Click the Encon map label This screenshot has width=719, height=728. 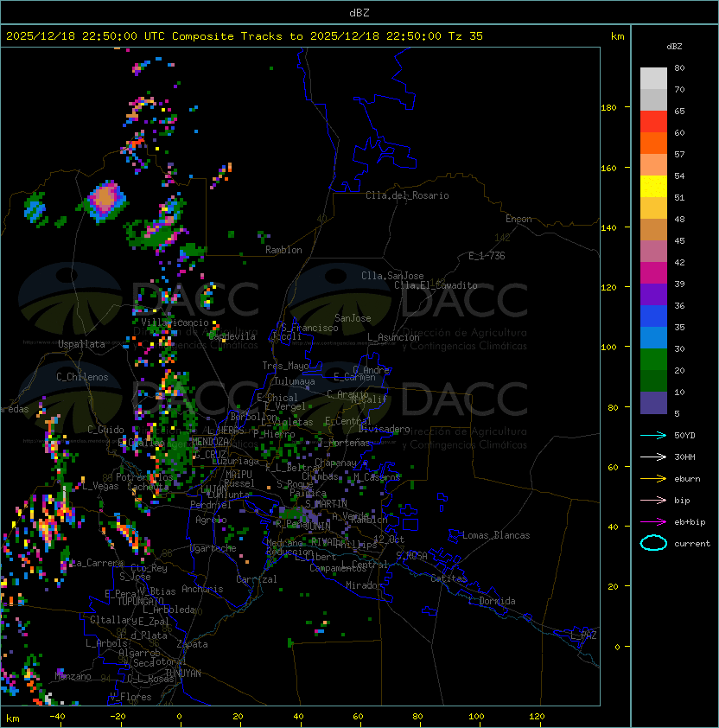tap(519, 219)
